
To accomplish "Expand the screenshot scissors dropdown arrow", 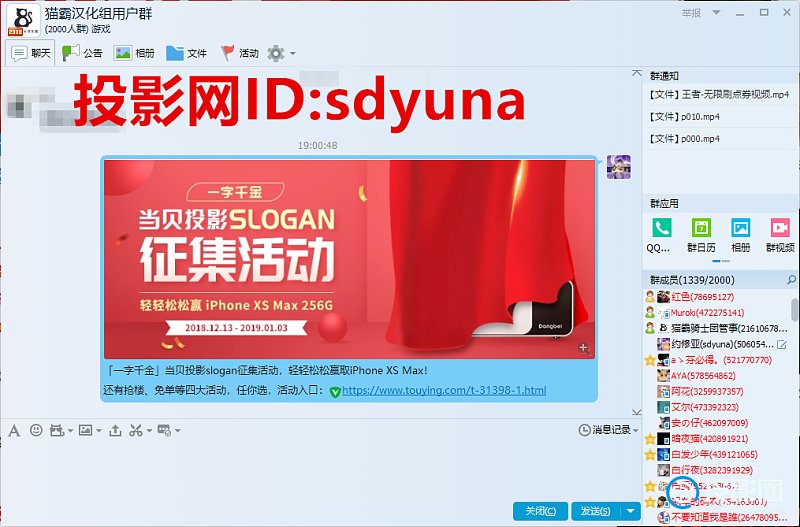I will point(149,431).
